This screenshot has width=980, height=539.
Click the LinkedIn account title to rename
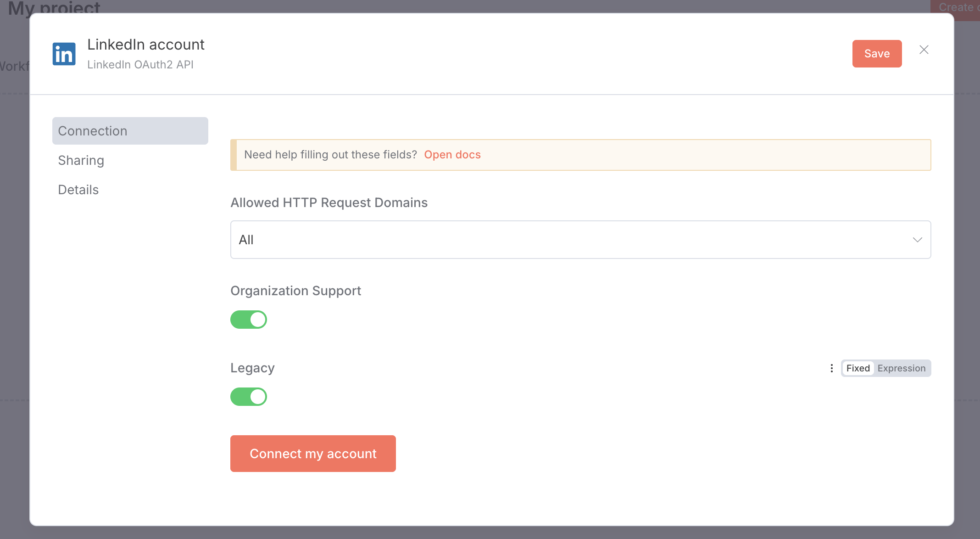(146, 45)
